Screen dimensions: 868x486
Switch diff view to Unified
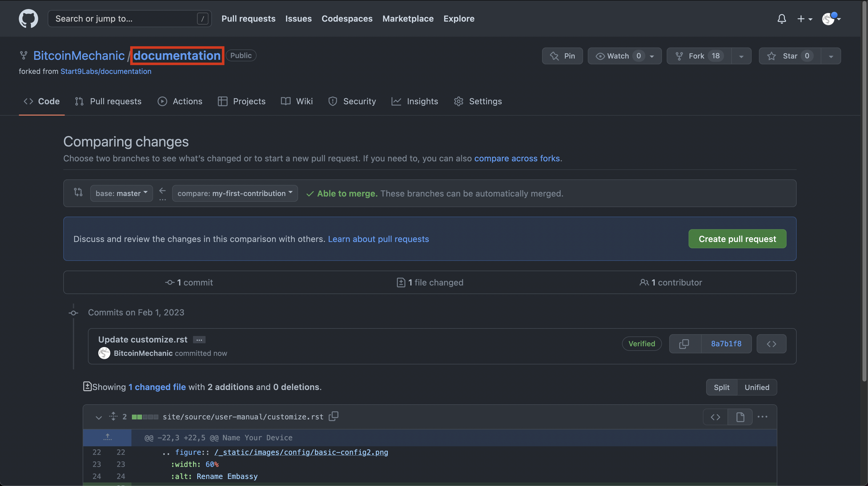tap(757, 387)
